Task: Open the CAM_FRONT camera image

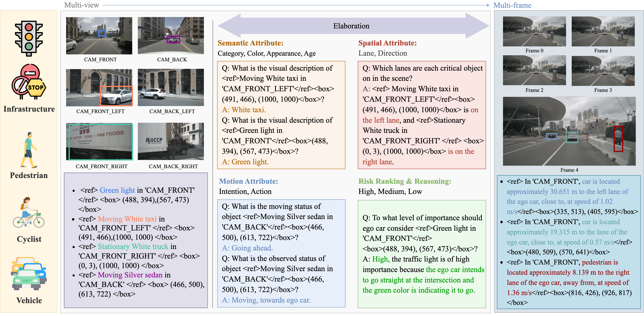Action: click(x=99, y=36)
